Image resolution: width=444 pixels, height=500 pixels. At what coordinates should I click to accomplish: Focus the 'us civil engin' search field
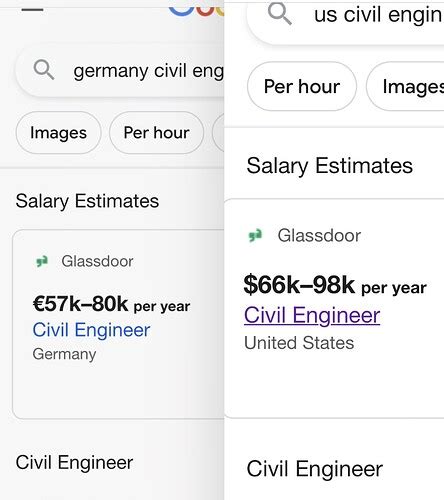pos(345,20)
